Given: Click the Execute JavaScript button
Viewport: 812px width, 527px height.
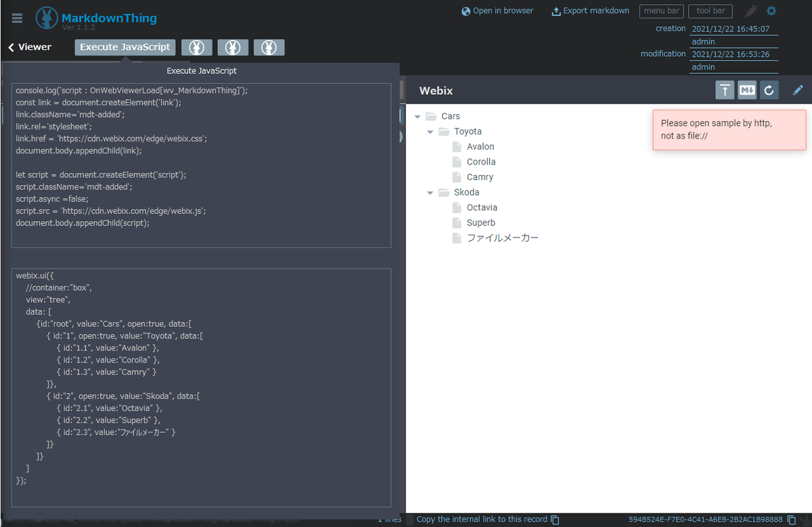Looking at the screenshot, I should coord(125,47).
